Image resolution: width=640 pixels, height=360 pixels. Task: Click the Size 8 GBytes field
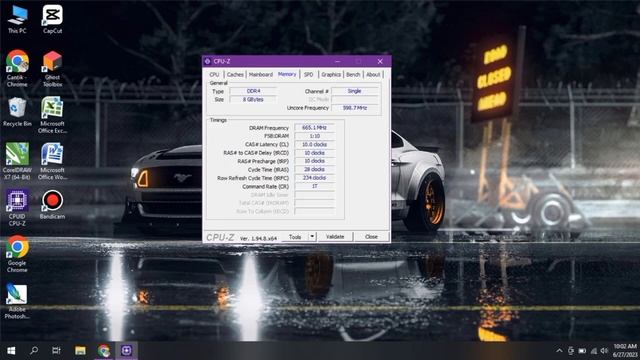tap(253, 100)
